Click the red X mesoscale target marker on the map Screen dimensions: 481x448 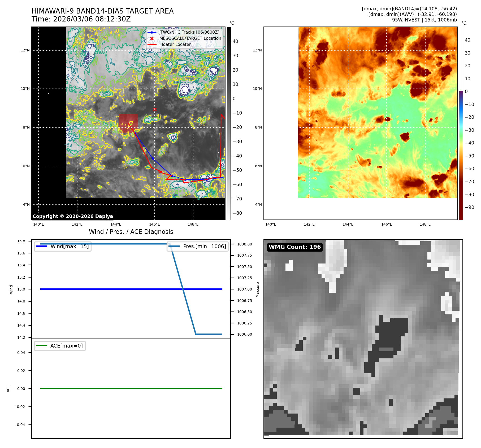point(155,109)
